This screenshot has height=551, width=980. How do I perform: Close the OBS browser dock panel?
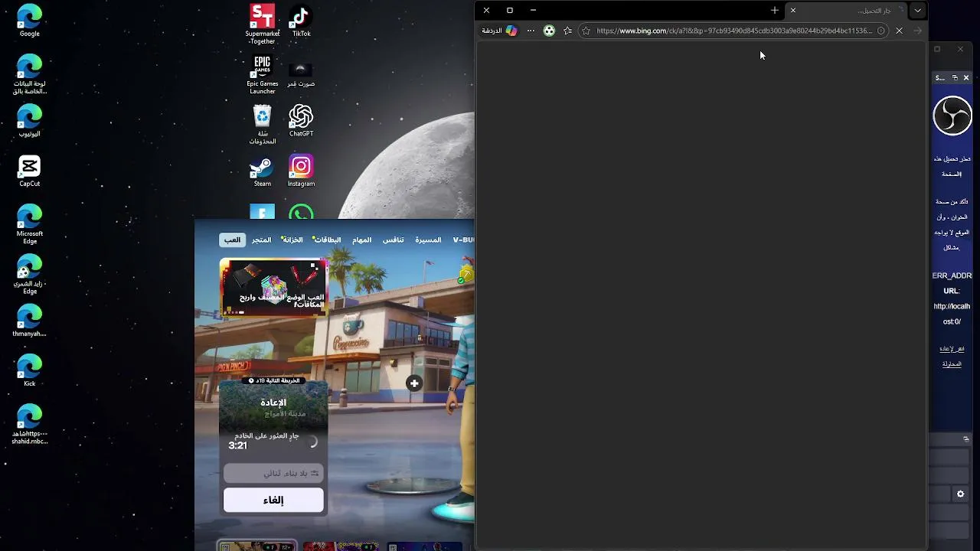[966, 77]
